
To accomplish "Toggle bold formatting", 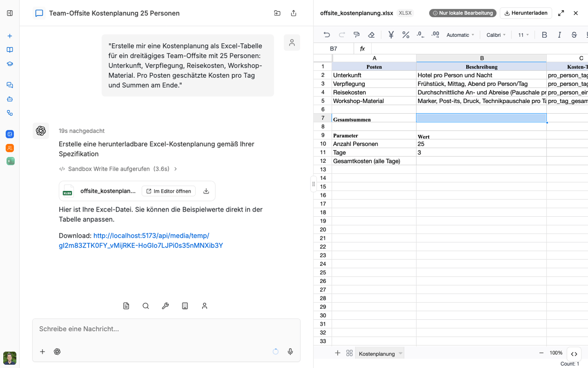I will [x=544, y=35].
